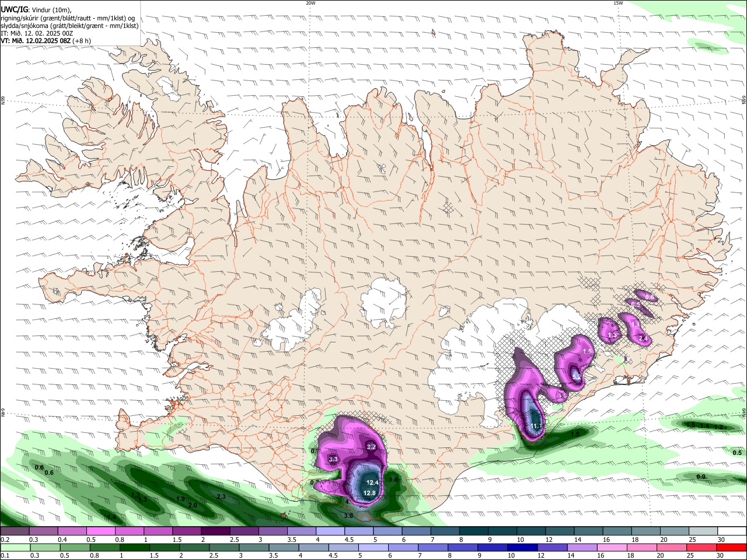Select the dark teal swatch at 9 in the snow scale
The height and width of the screenshot is (560, 747).
(x=502, y=531)
